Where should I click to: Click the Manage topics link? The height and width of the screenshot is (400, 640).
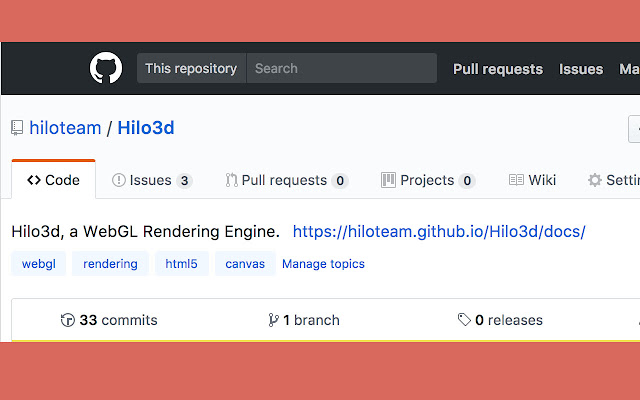[x=323, y=264]
